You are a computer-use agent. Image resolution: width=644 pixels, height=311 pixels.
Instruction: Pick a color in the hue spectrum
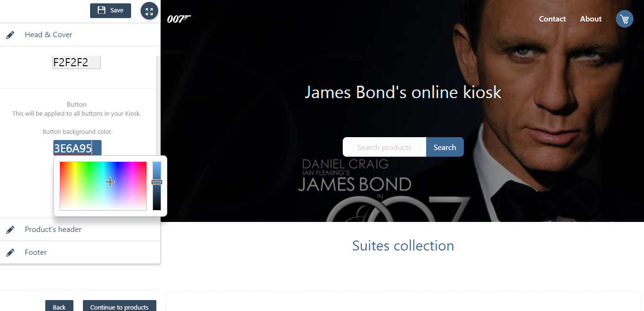click(x=103, y=186)
